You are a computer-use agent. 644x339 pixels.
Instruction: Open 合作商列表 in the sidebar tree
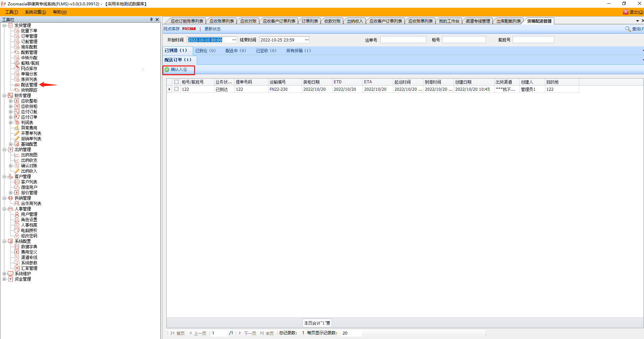[31, 203]
